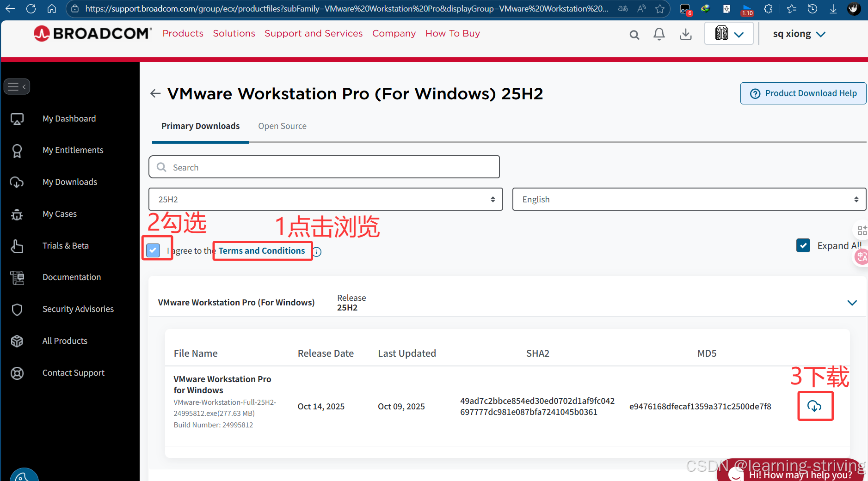
Task: Open the Terms and Conditions link
Action: (x=262, y=250)
